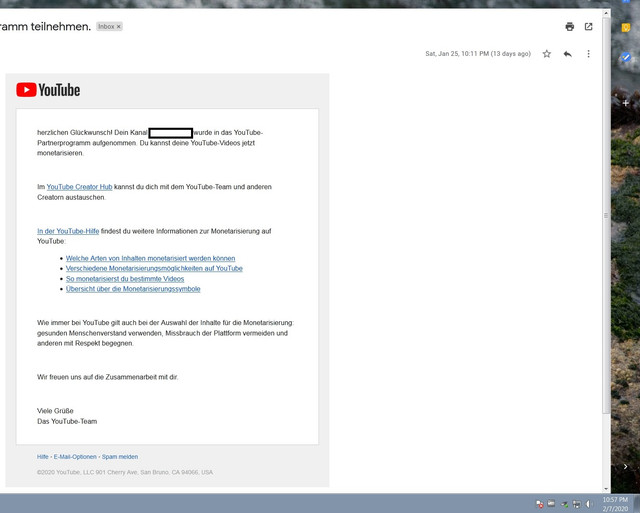This screenshot has height=513, width=640.
Task: Open the volume speaker tray icon
Action: [x=588, y=504]
